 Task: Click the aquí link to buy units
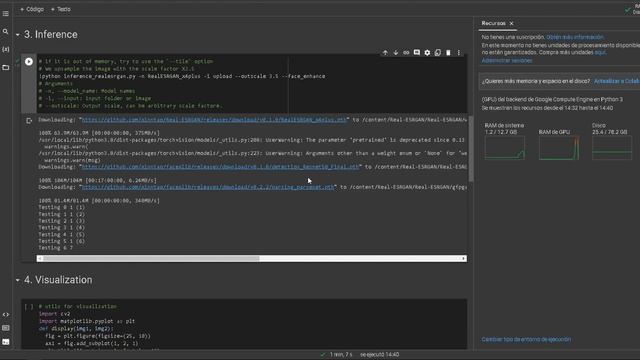coord(600,52)
